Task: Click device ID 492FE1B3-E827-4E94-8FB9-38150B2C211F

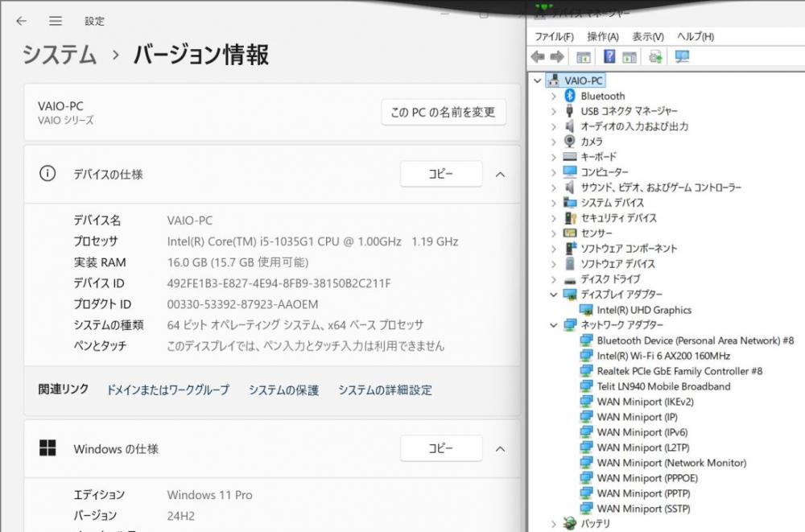Action: pyautogui.click(x=279, y=283)
